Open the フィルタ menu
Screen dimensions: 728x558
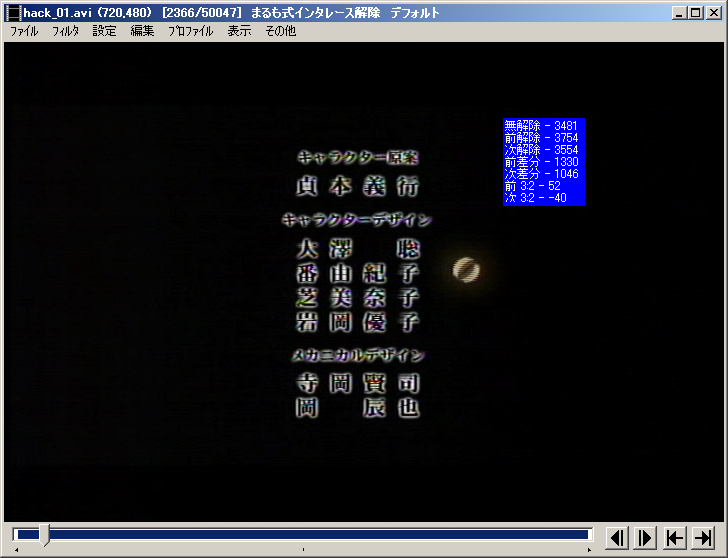tap(65, 31)
